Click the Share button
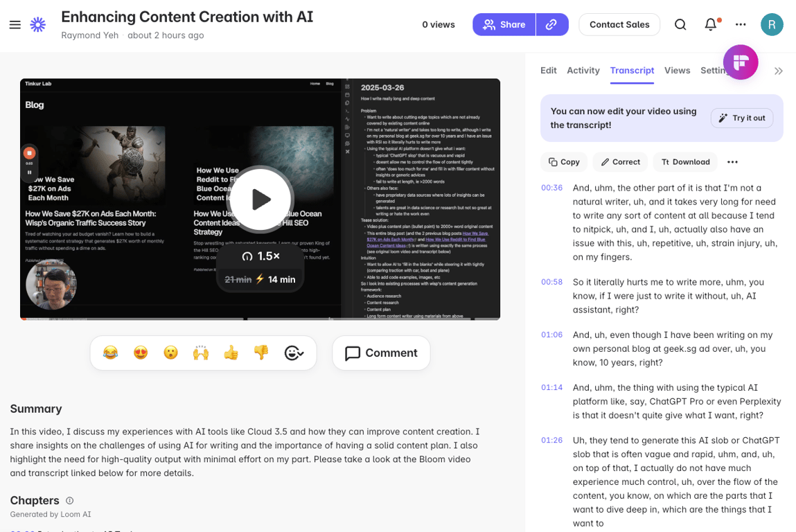This screenshot has height=532, width=796. [504, 24]
